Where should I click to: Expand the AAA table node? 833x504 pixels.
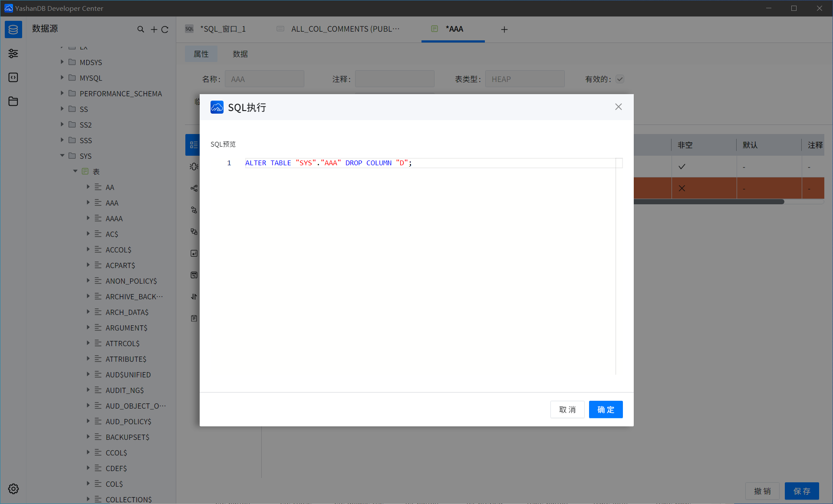point(89,203)
